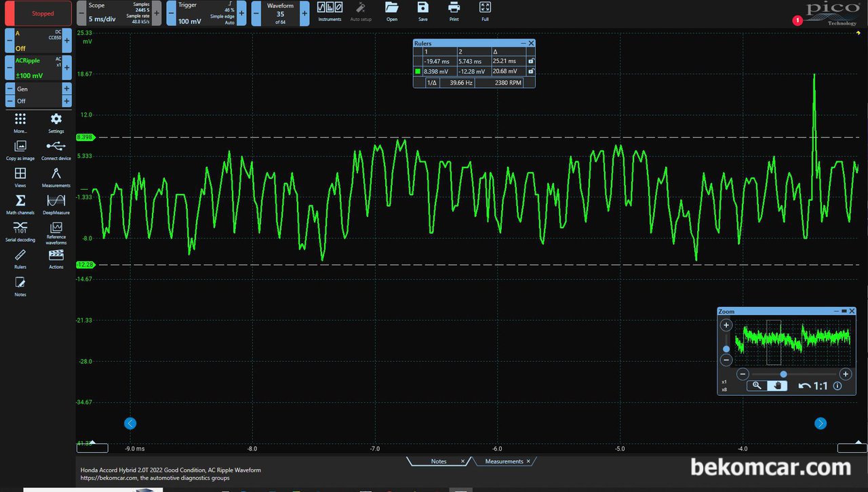Pan graph right with blue arrow
This screenshot has width=868, height=492.
[x=821, y=424]
